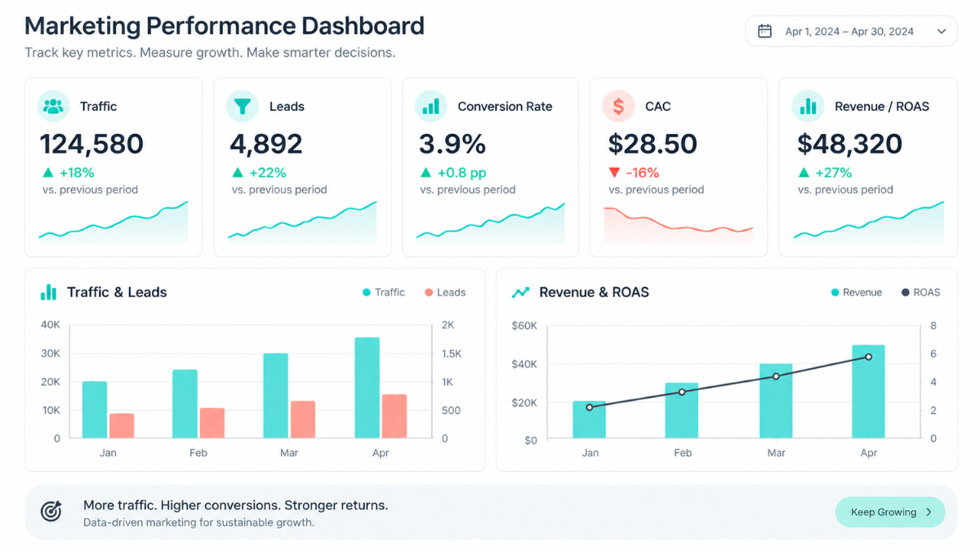This screenshot has width=980, height=551.
Task: Click the Conversion Rate value 3.9%
Action: click(x=452, y=144)
